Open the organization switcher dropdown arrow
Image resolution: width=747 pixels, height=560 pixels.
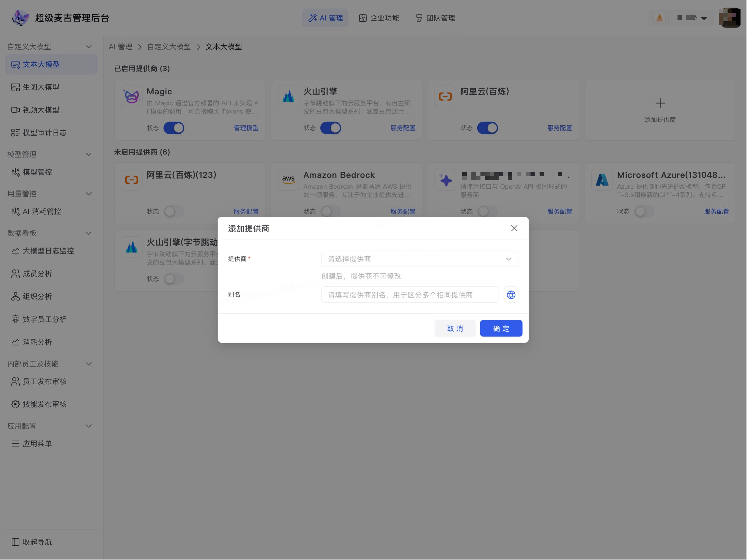pyautogui.click(x=704, y=18)
